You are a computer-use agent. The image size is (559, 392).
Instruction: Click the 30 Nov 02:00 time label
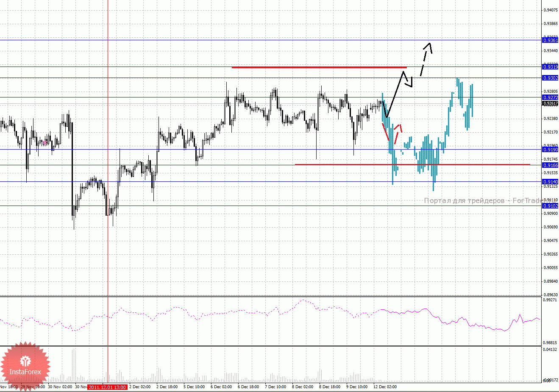60,387
